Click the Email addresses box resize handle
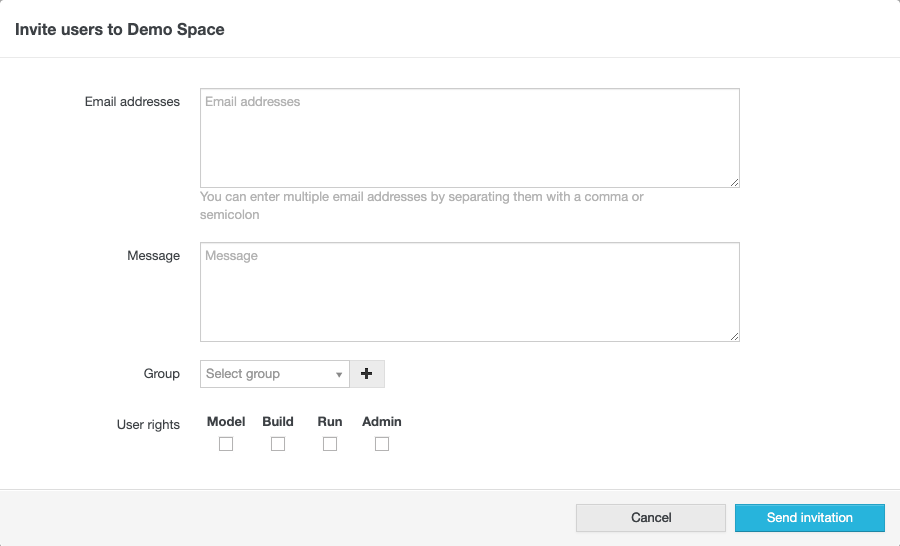900x546 pixels. [x=734, y=182]
